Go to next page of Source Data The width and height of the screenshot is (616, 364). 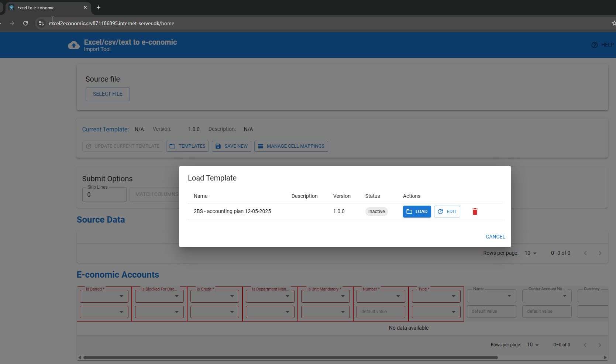pos(600,253)
